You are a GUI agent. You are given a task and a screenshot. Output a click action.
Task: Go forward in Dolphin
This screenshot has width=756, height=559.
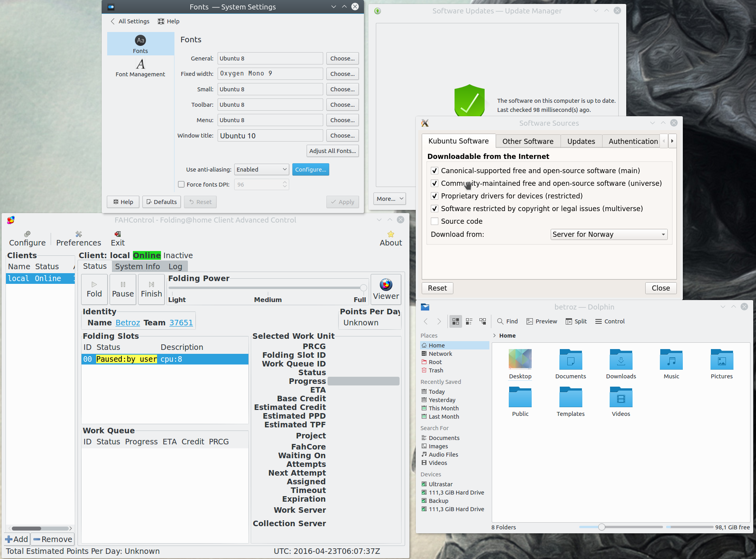439,321
